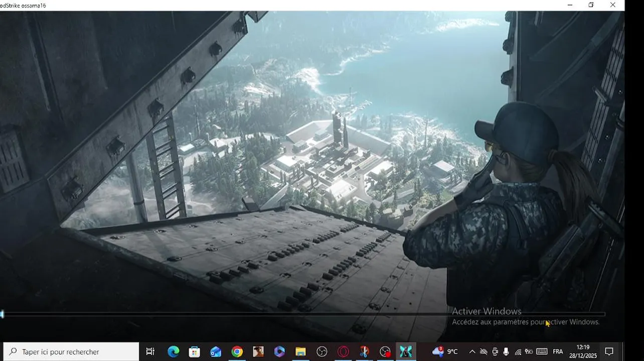The height and width of the screenshot is (361, 644).
Task: Click the Show desktop sliver
Action: (x=623, y=352)
